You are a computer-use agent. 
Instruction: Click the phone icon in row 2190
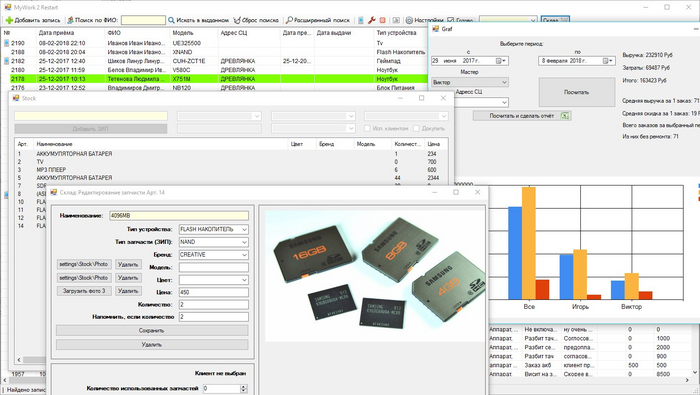pyautogui.click(x=7, y=43)
